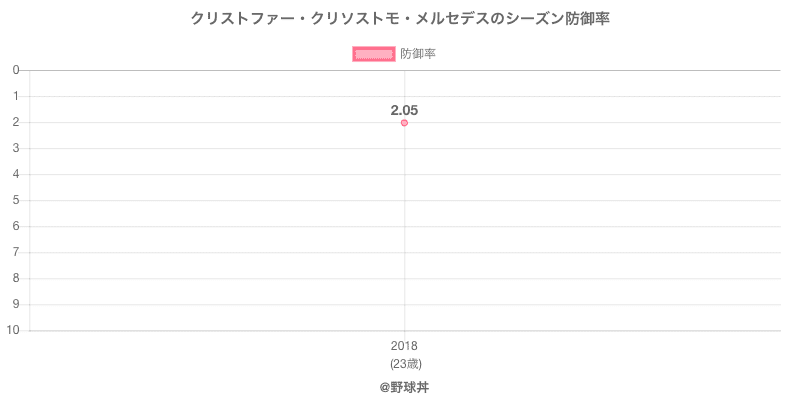Click the pink 防御率 legend color box

(x=374, y=54)
